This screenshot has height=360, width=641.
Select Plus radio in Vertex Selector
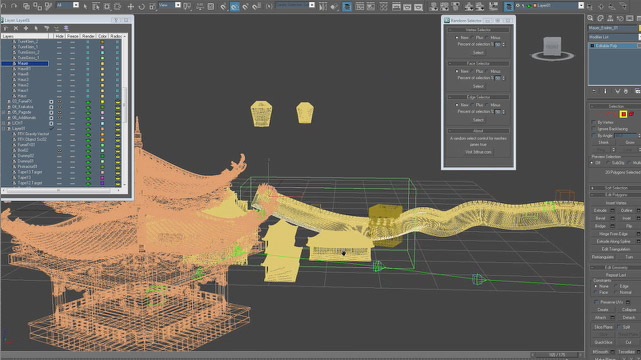[473, 38]
